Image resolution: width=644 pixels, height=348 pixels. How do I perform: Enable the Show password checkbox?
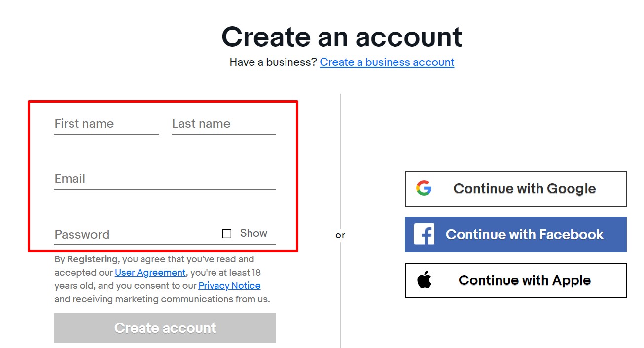[227, 233]
